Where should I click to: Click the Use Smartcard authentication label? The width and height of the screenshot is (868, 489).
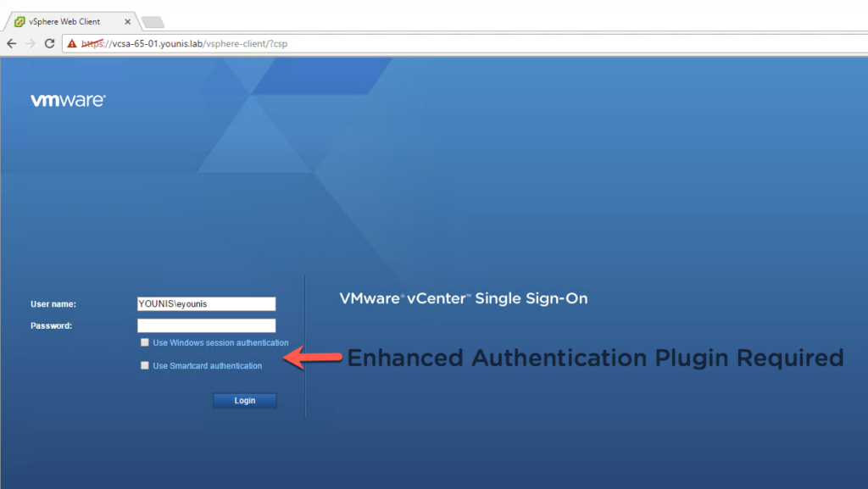pos(207,366)
